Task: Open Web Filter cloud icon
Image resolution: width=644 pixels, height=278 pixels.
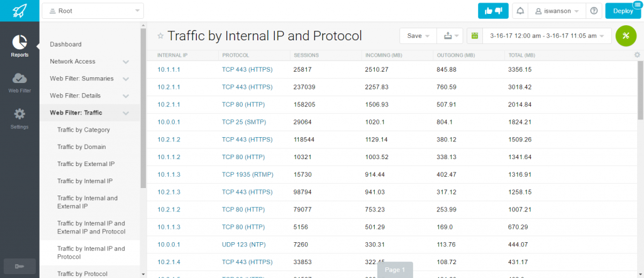Action: pyautogui.click(x=19, y=82)
